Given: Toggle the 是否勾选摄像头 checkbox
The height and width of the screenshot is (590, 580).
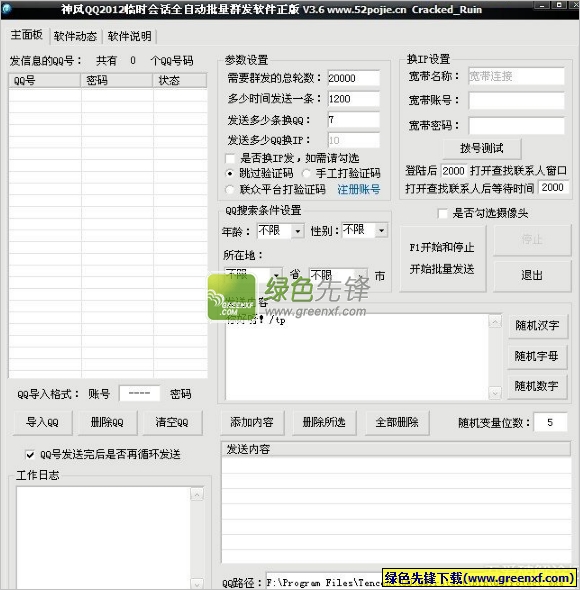Looking at the screenshot, I should (x=443, y=214).
